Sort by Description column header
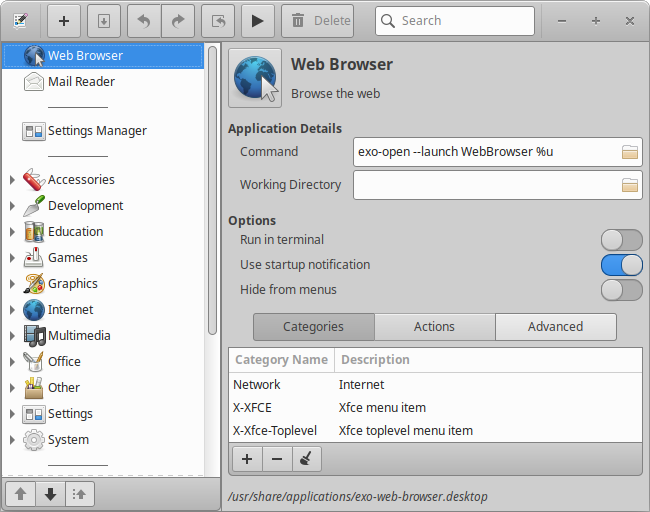 488,360
